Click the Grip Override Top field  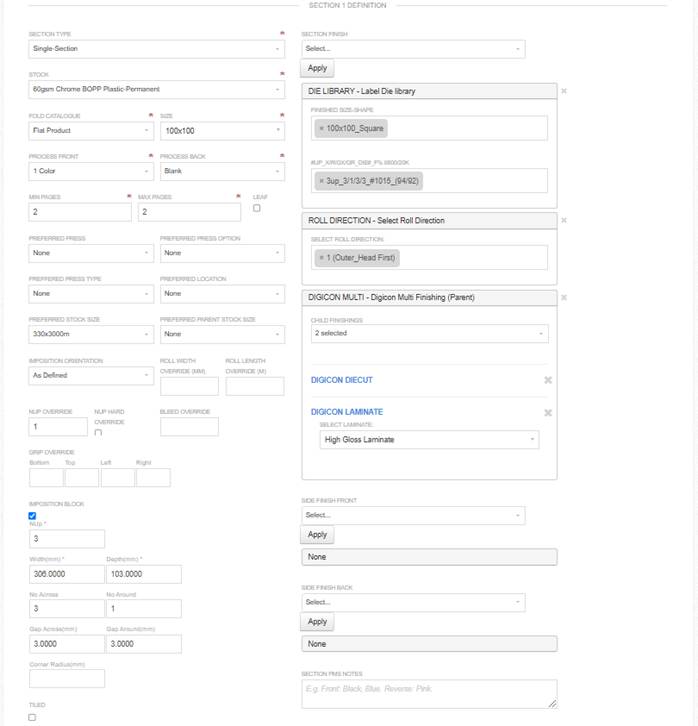(82, 477)
